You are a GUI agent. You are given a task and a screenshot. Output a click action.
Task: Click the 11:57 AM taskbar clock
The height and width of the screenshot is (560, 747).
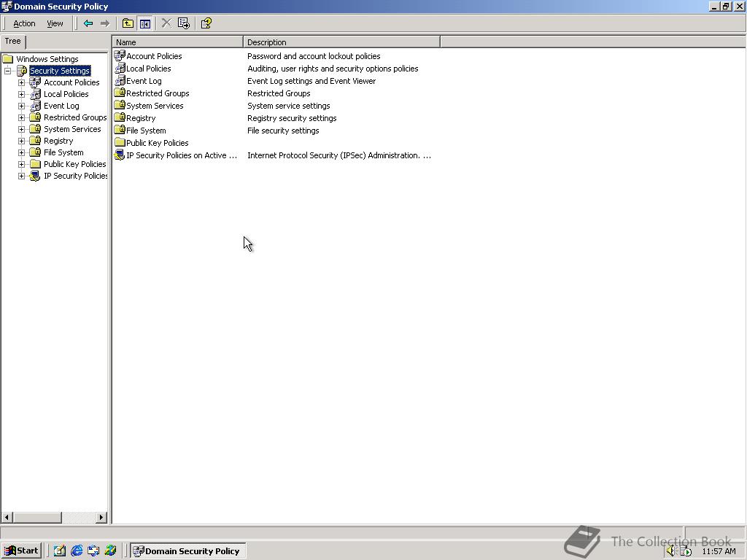[x=719, y=551]
